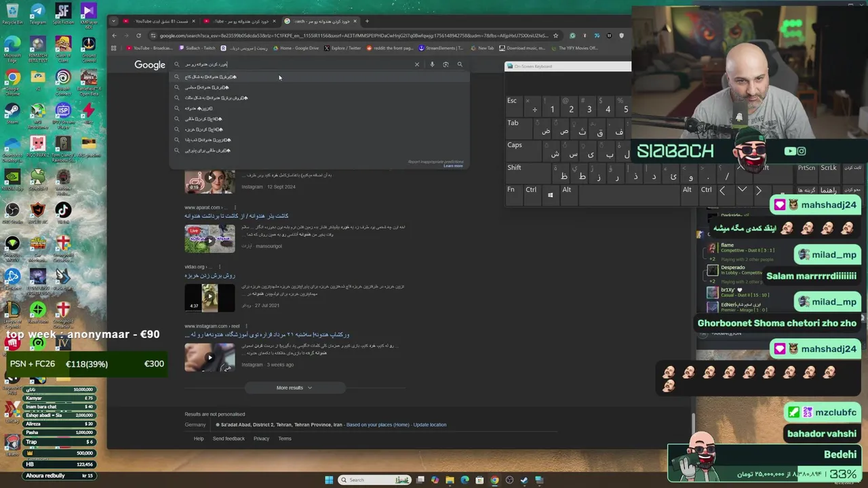The width and height of the screenshot is (868, 488).
Task: Open Chrome's tab search dropdown arrow
Action: coord(114,21)
